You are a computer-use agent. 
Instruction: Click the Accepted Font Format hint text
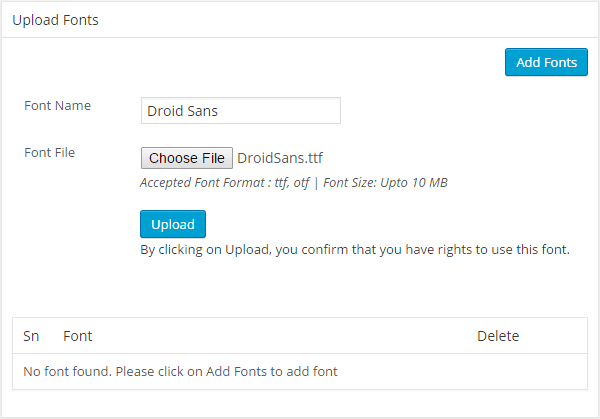[225, 183]
